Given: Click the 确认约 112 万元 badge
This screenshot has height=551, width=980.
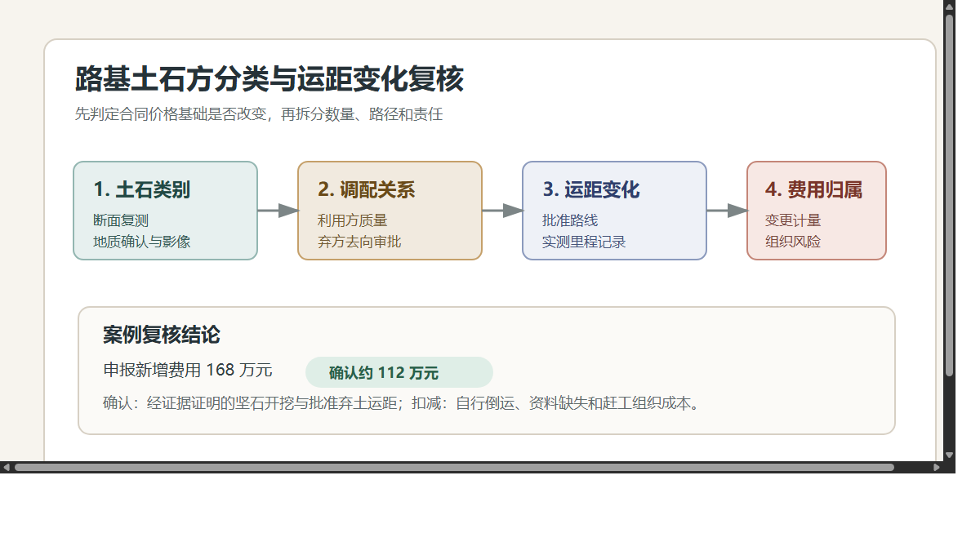Looking at the screenshot, I should point(399,372).
